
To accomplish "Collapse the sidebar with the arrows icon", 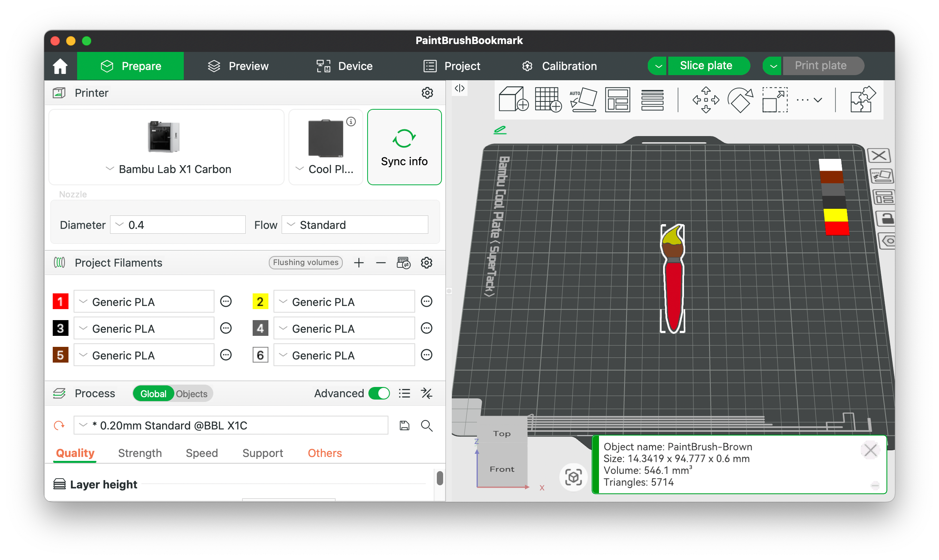I will (460, 88).
